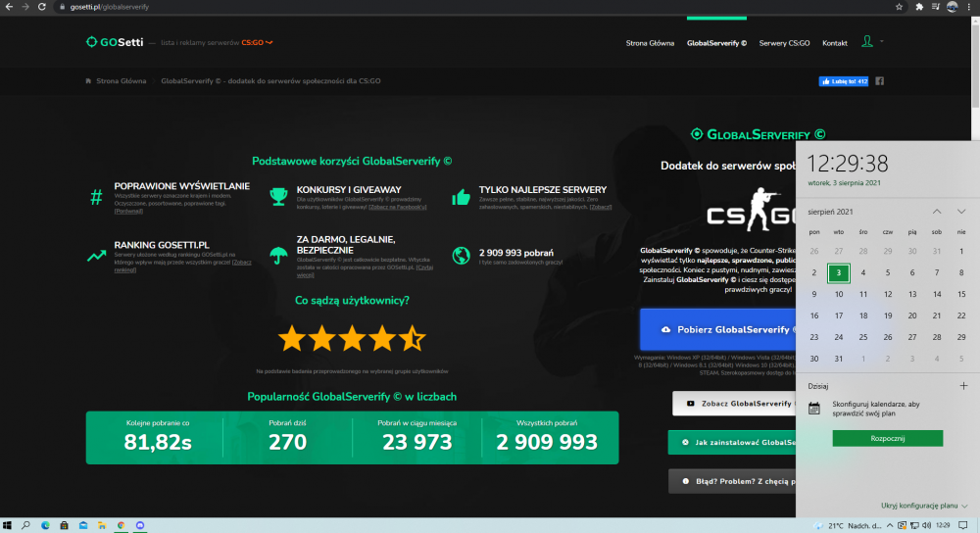Open the Chrome extensions puzzle icon
The width and height of the screenshot is (980, 533).
[919, 7]
